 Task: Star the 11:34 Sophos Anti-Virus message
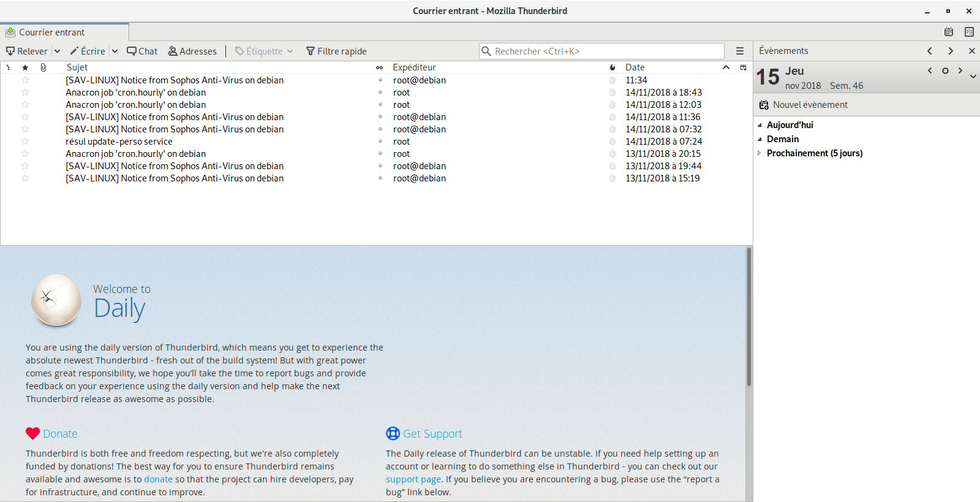point(25,80)
